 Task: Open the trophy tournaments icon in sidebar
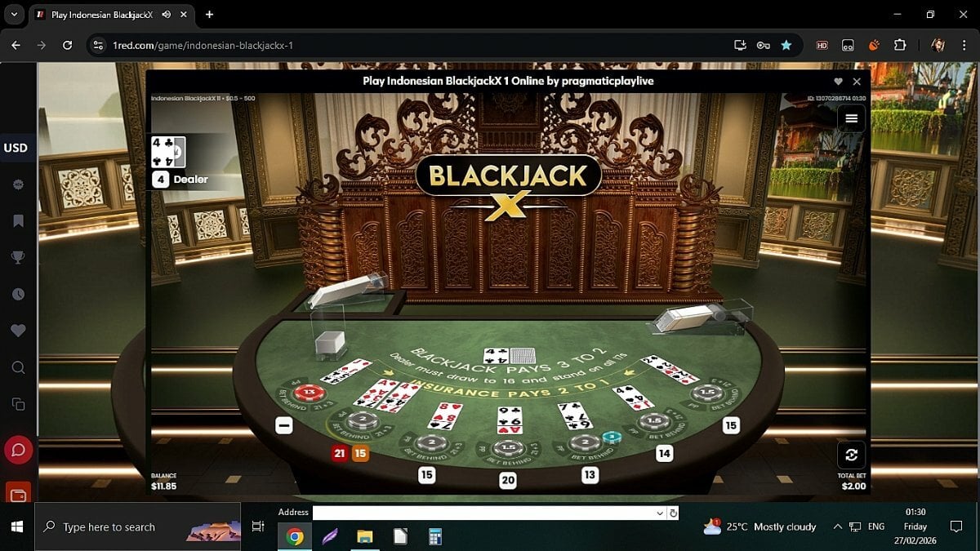click(18, 258)
